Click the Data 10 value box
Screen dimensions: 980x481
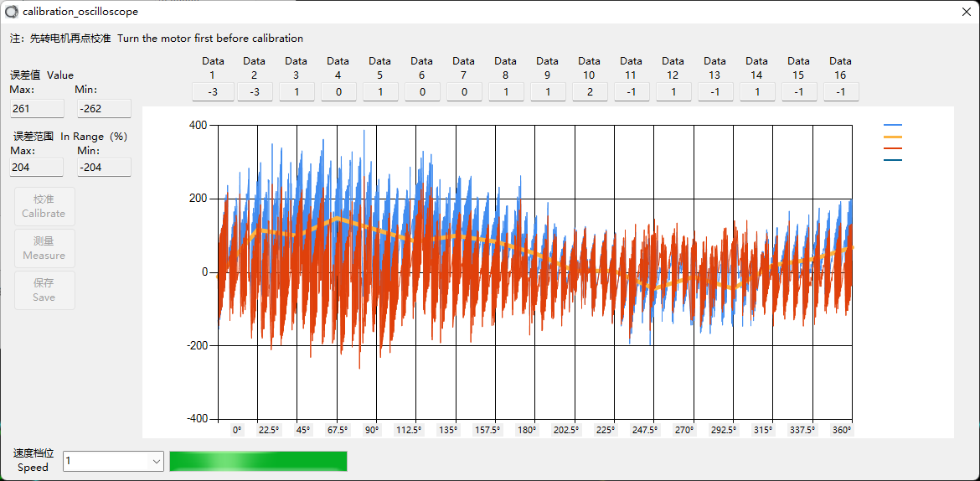coord(590,92)
